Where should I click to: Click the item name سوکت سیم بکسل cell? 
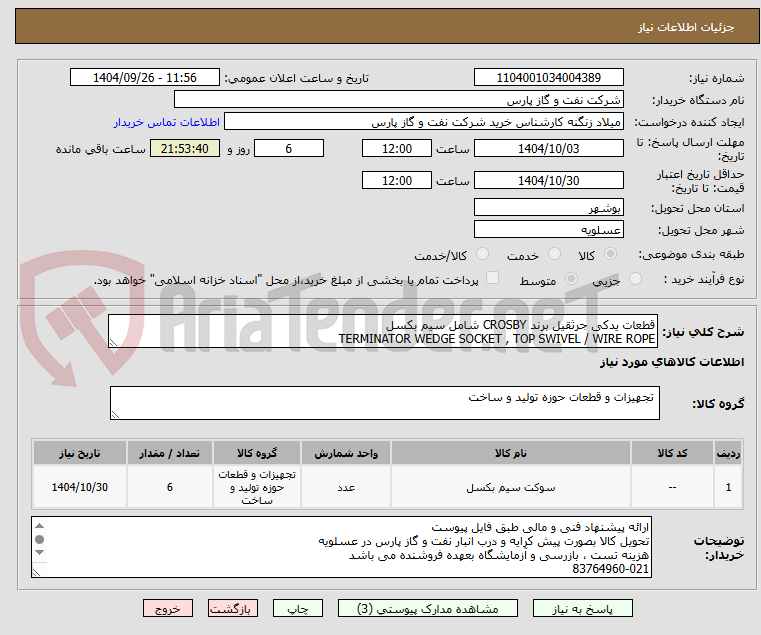pyautogui.click(x=511, y=487)
